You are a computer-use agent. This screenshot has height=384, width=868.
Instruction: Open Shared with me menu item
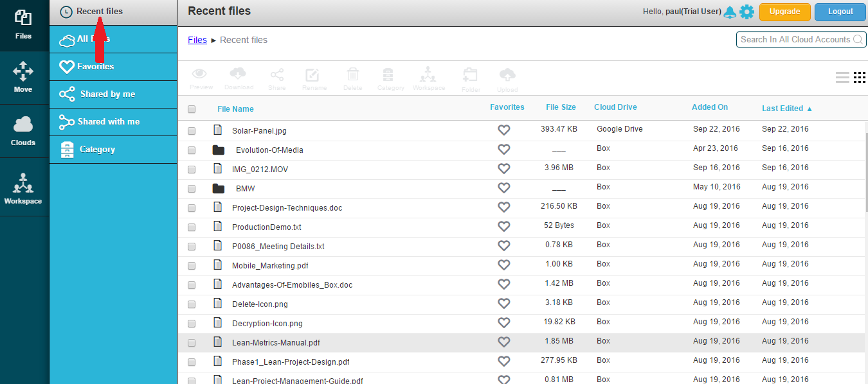108,121
